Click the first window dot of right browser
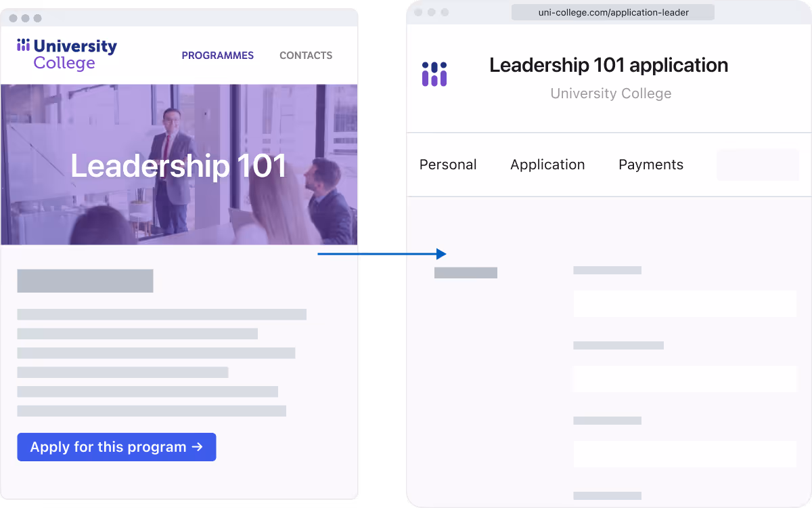Screen dimensions: 812x508 click(418, 12)
